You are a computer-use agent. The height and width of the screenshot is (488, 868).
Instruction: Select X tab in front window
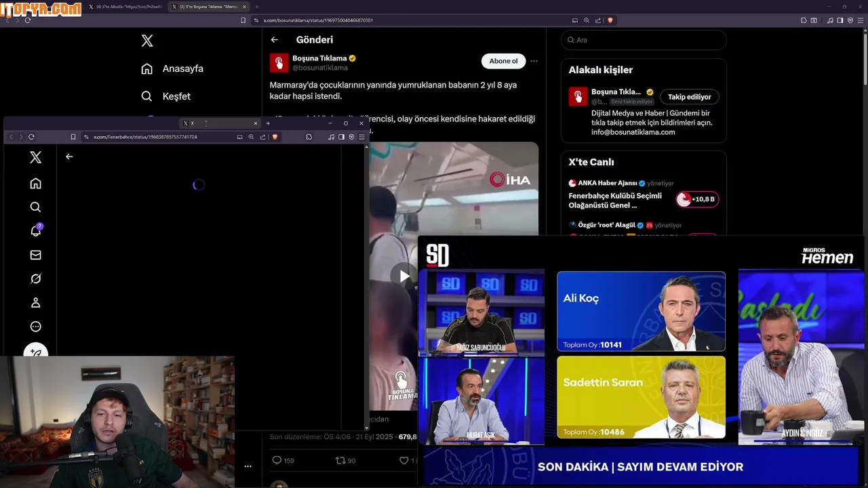point(218,123)
